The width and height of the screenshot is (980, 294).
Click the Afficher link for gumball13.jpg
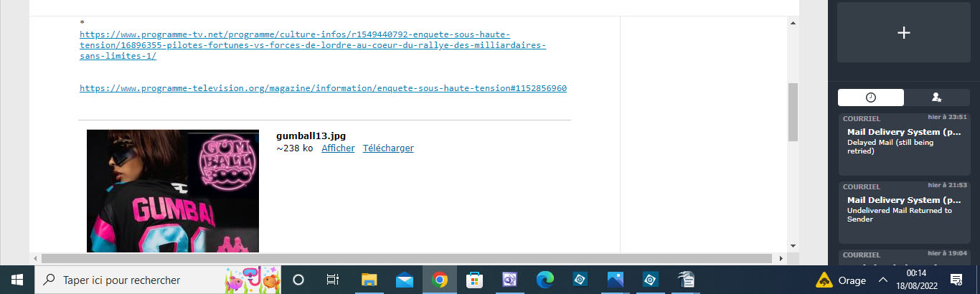[338, 148]
